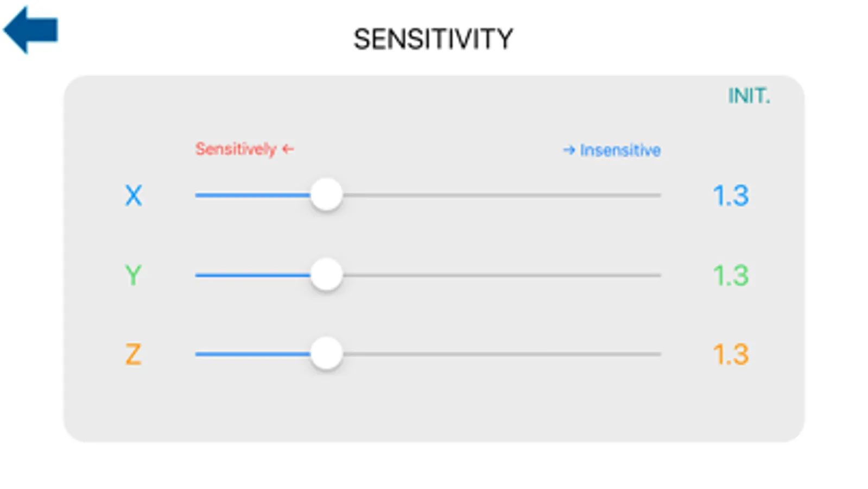Image resolution: width=868 pixels, height=489 pixels.
Task: Click the orange Z value 1.3
Action: pyautogui.click(x=731, y=355)
